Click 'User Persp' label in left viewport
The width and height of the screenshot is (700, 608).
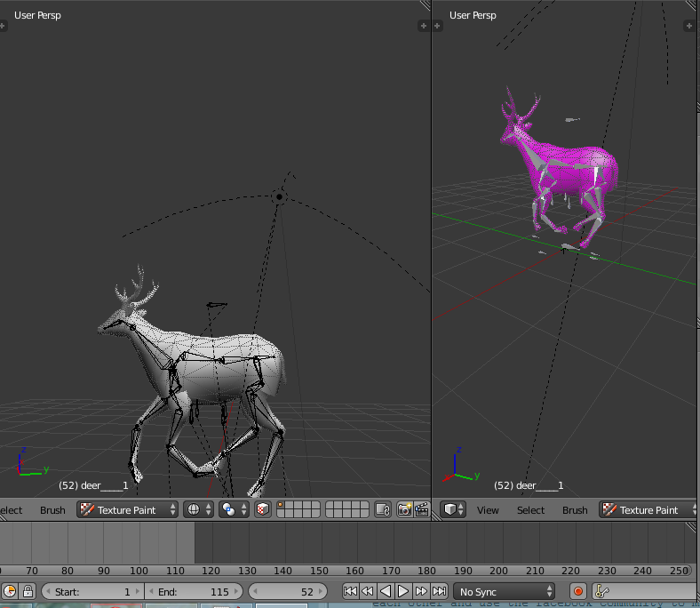point(37,15)
